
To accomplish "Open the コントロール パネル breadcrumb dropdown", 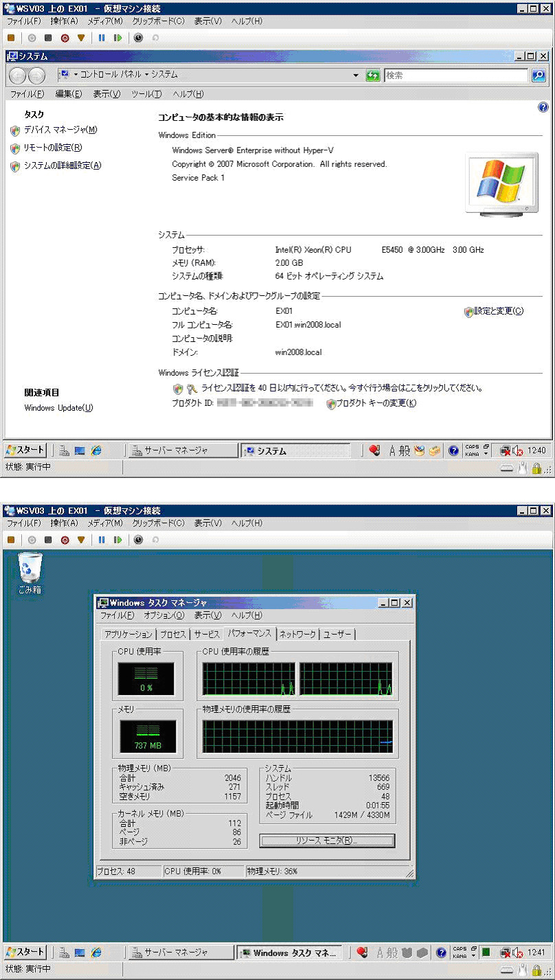I will (x=146, y=75).
